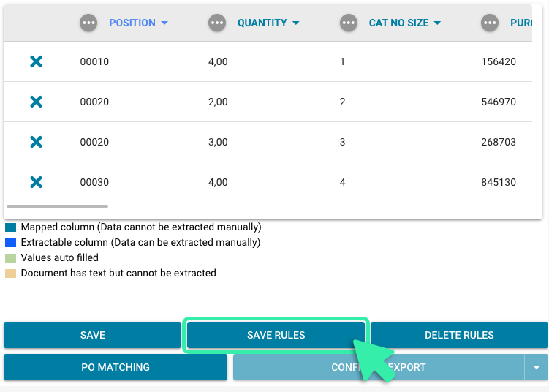The width and height of the screenshot is (549, 392).
Task: Start PO MATCHING
Action: point(116,367)
